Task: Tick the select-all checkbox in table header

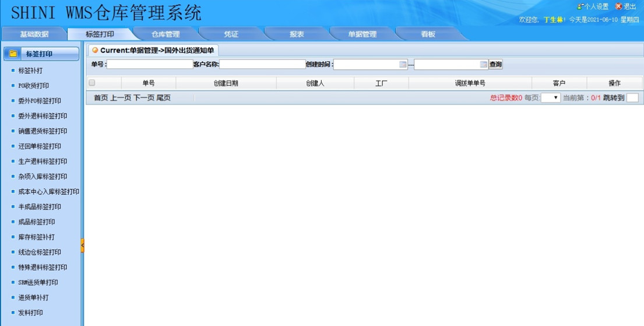Action: (92, 83)
